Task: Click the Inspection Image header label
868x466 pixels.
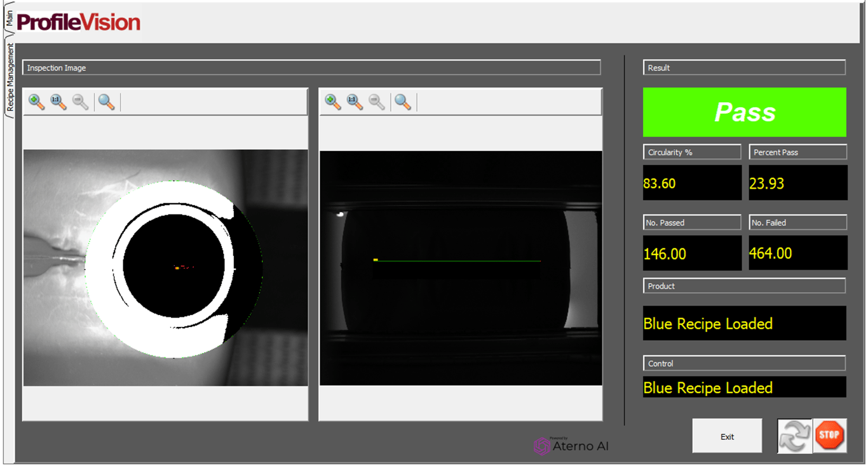Action: tap(311, 67)
